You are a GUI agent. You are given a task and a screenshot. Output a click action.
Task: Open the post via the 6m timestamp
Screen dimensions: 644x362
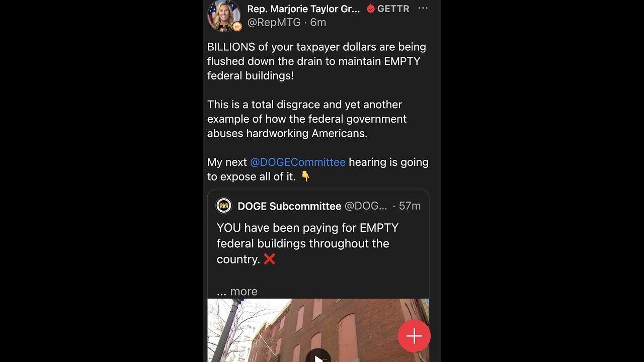point(318,23)
